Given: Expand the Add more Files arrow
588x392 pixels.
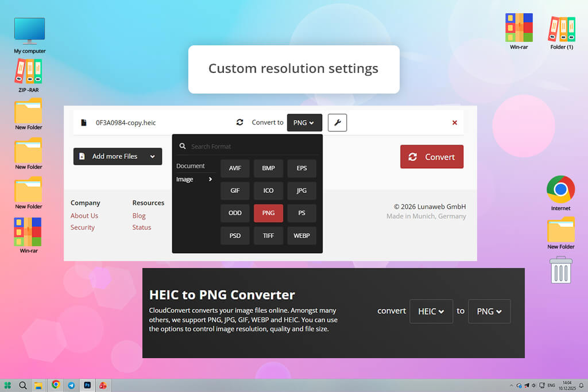Looking at the screenshot, I should click(x=152, y=157).
